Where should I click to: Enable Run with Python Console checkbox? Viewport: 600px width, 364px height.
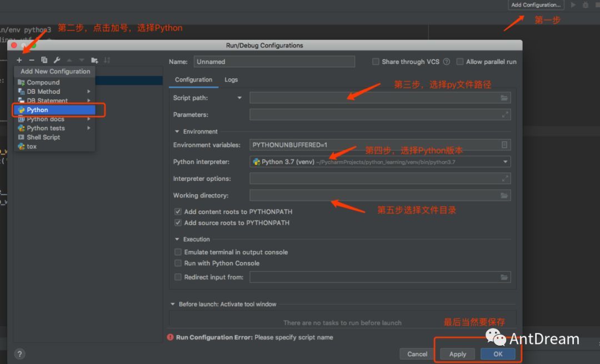tap(178, 263)
